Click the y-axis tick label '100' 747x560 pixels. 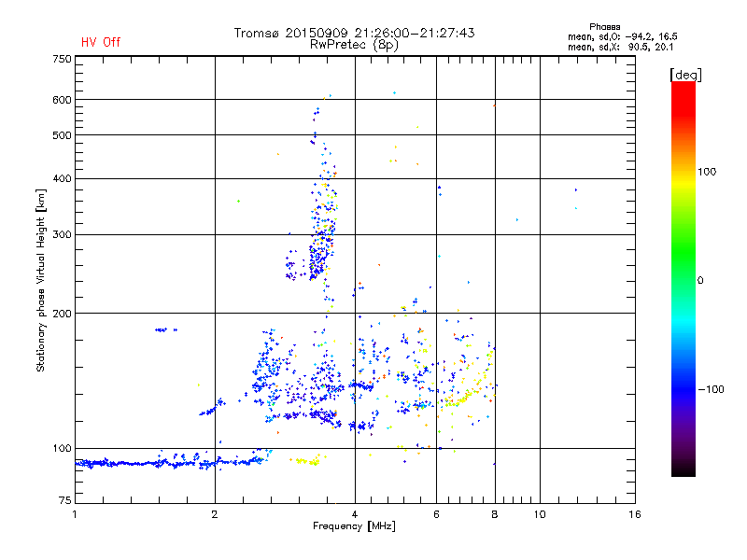click(x=62, y=448)
